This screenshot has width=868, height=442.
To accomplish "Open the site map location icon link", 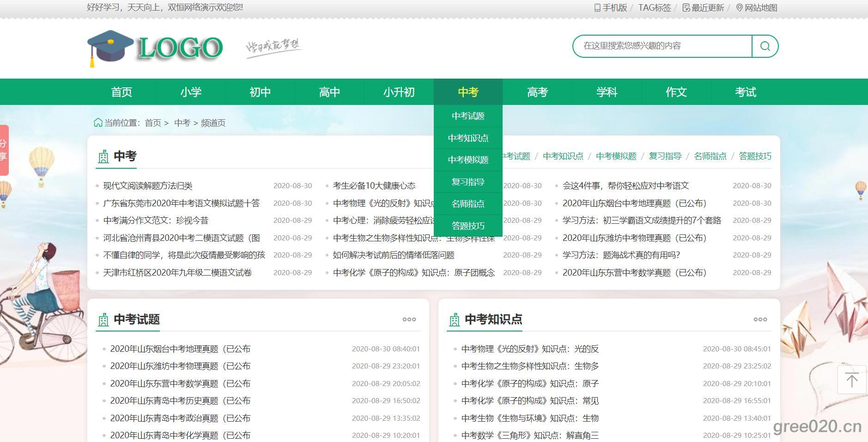I will [739, 8].
